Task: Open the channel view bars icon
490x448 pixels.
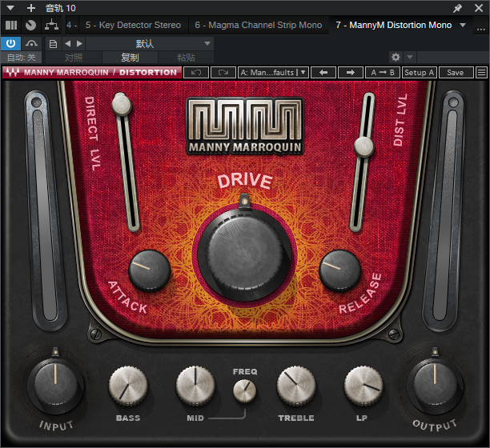Action: coord(11,25)
